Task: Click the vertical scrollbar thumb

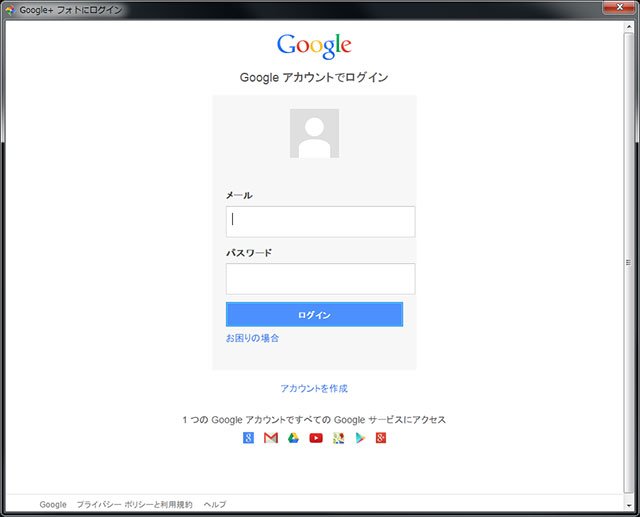Action: tap(629, 262)
